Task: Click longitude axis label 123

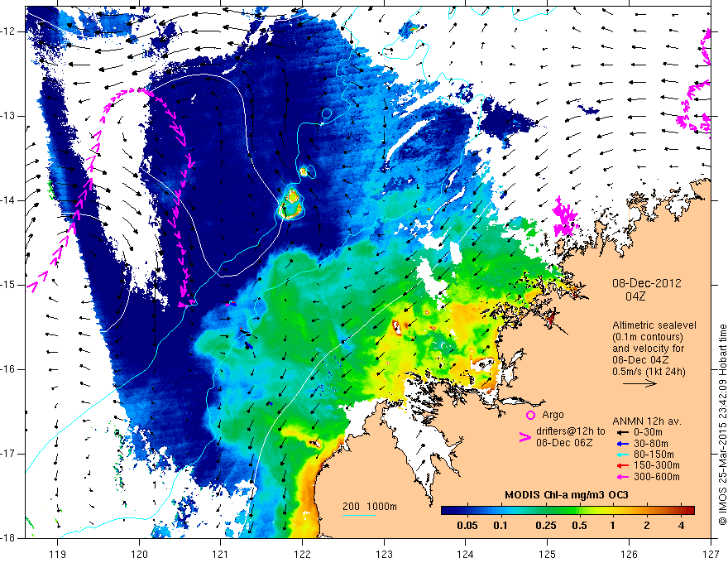Action: [384, 555]
